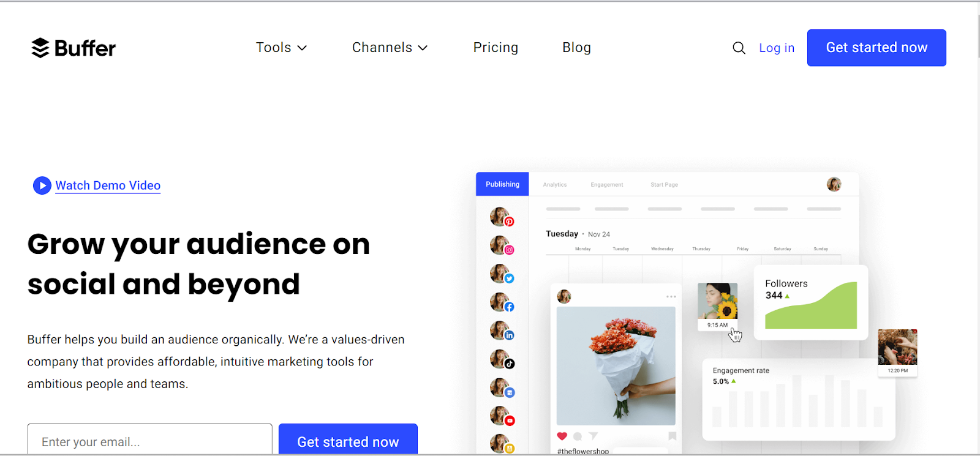Viewport: 980px width, 456px height.
Task: Click the Saturday column header in calendar
Action: [x=782, y=249]
